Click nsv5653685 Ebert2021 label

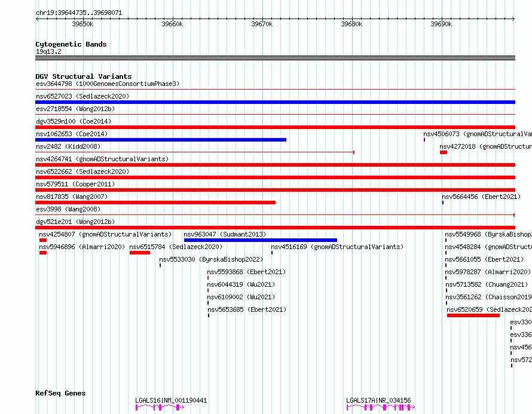coord(247,309)
